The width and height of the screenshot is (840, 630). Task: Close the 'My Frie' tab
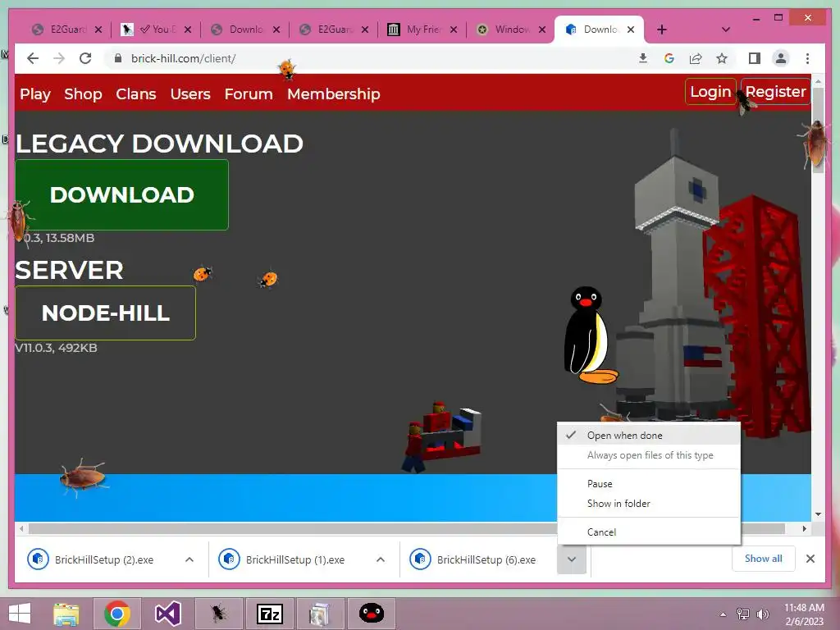pos(454,30)
